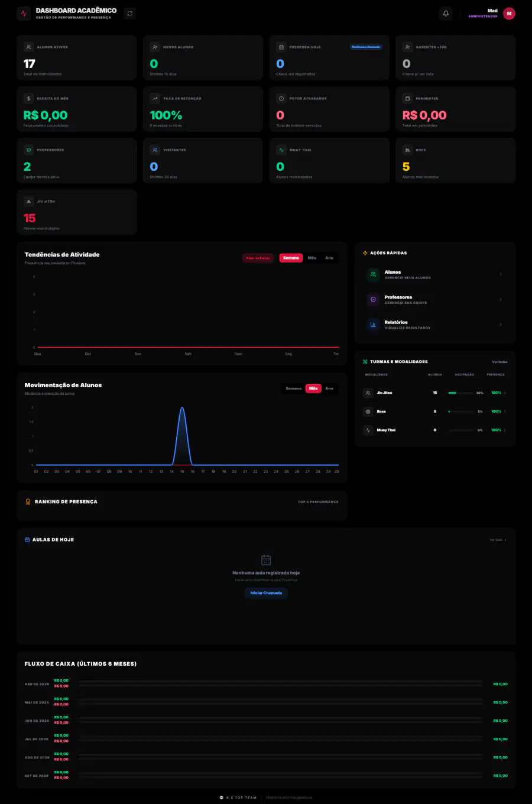The width and height of the screenshot is (532, 804).
Task: Toggle Pres. vs Faltas in Tendências chart
Action: (x=258, y=258)
